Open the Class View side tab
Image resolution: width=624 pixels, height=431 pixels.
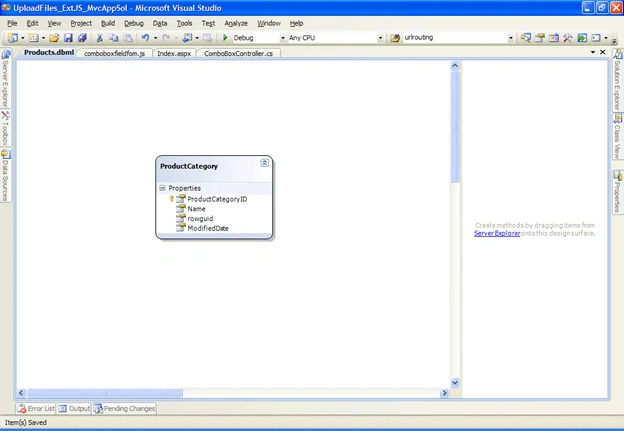click(x=617, y=136)
